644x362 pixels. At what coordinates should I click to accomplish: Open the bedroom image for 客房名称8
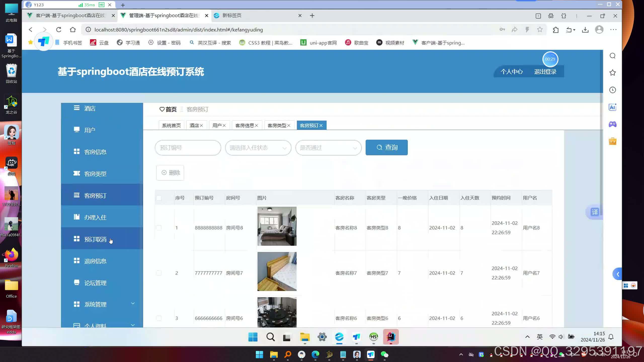tap(277, 226)
